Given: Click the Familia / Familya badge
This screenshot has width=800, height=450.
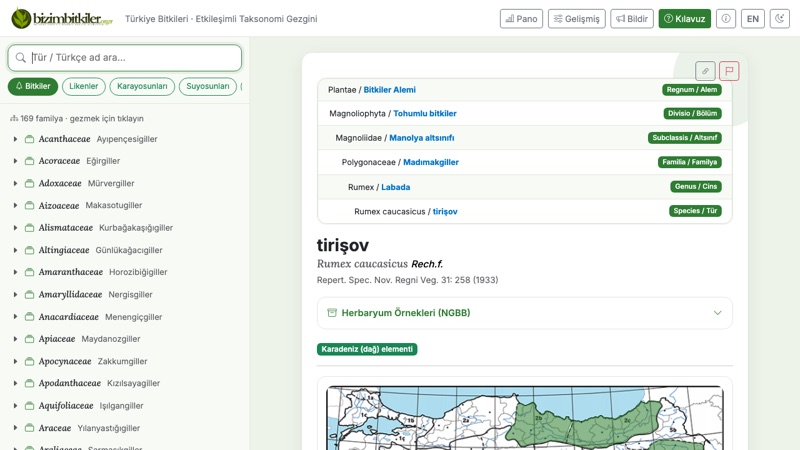Looking at the screenshot, I should 689,162.
